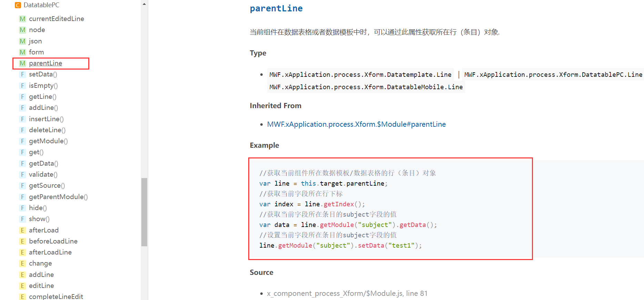Screen dimensions: 644x300
Task: Jump to the getModule() method
Action: point(48,141)
